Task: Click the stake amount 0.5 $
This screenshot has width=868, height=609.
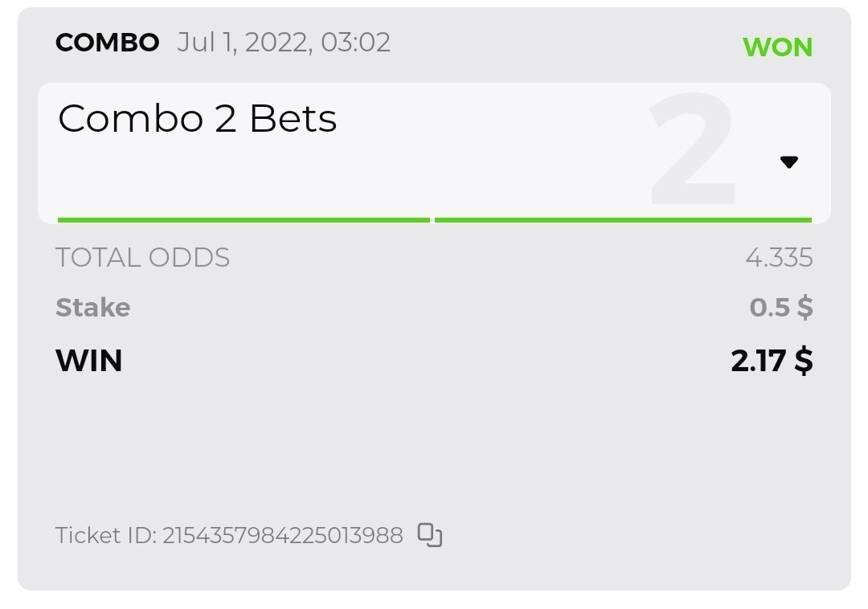Action: tap(780, 308)
